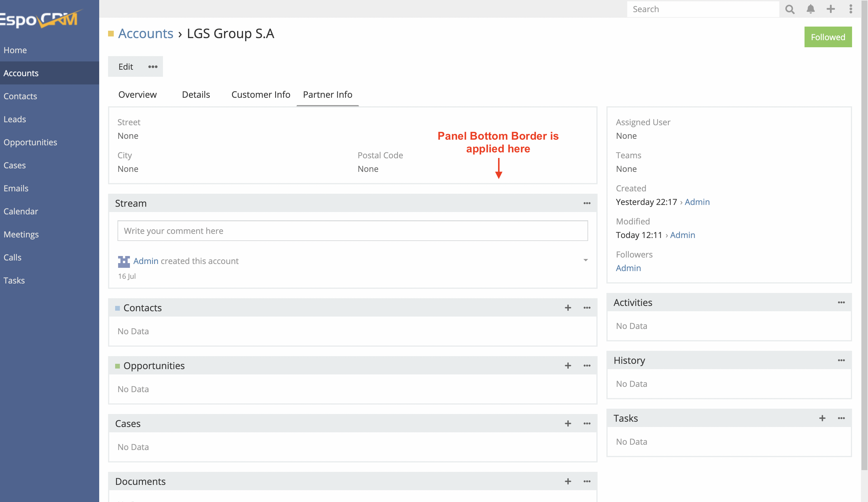This screenshot has height=502, width=868.
Task: Unfollow the account via Followed button
Action: (x=828, y=37)
